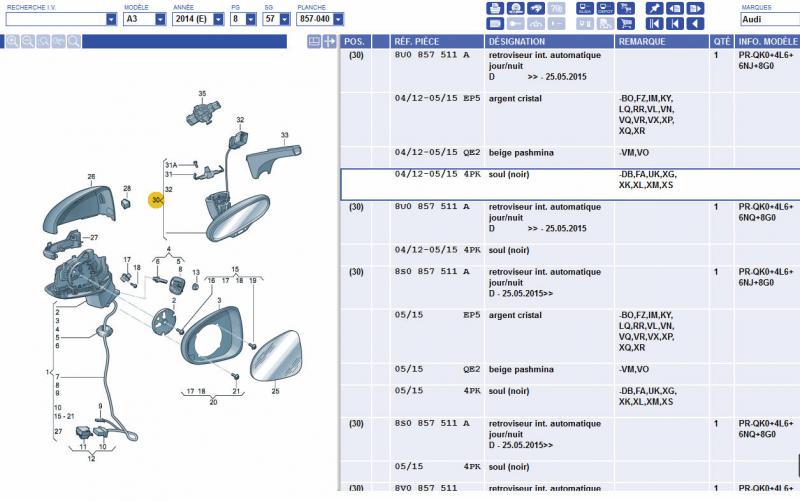This screenshot has width=800, height=501.
Task: Click highlighted callout 30 on diagram
Action: (156, 200)
